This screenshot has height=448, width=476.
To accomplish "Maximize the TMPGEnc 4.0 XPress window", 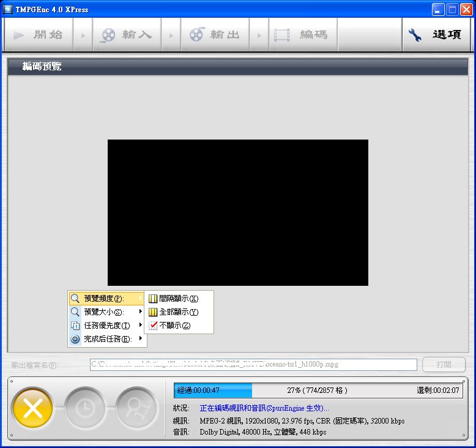I will [452, 10].
